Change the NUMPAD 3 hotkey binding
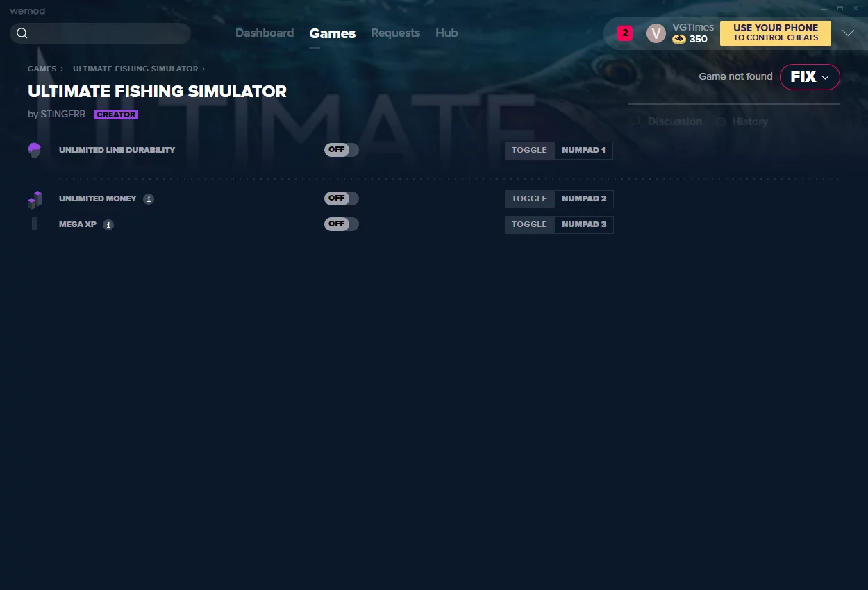 click(584, 225)
